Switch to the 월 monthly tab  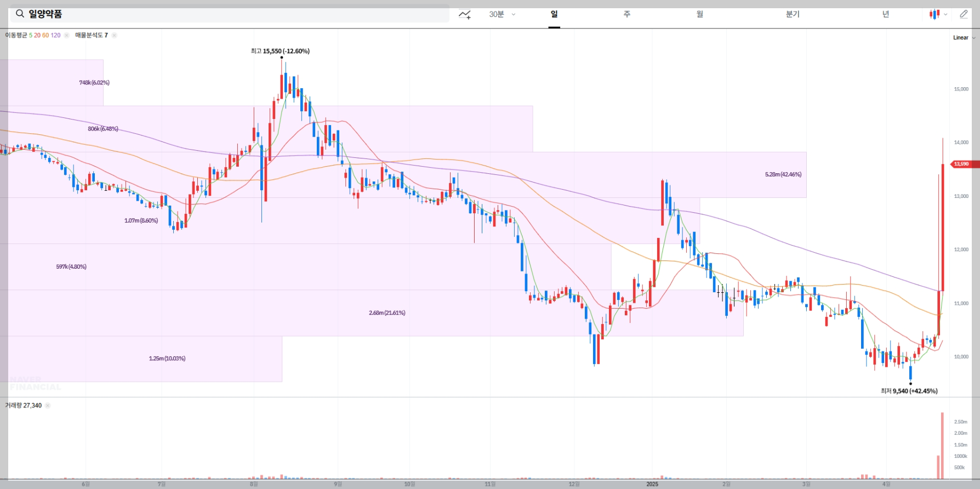pyautogui.click(x=700, y=14)
